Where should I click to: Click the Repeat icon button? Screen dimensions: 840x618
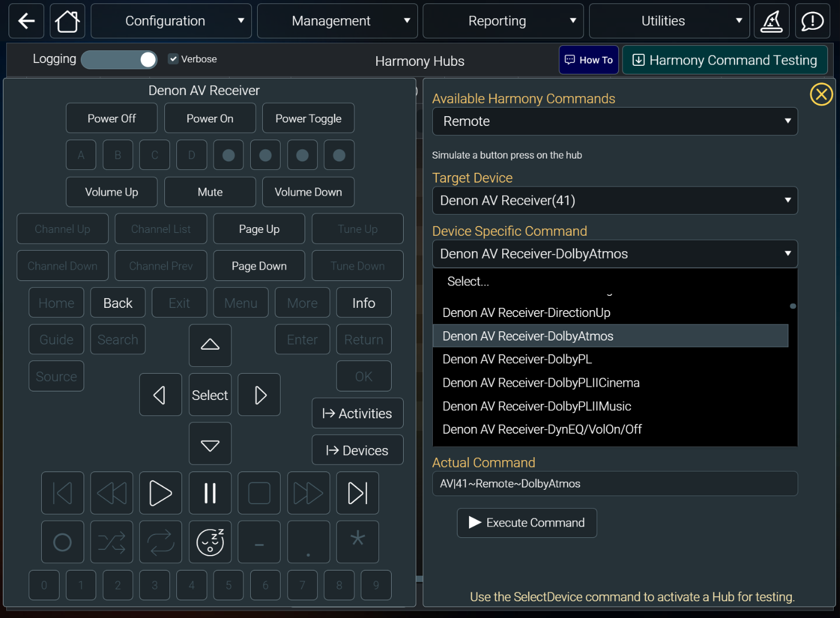[160, 542]
